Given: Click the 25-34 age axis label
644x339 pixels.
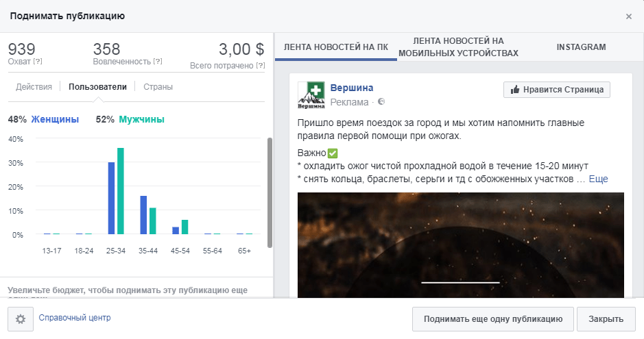Looking at the screenshot, I should [116, 251].
